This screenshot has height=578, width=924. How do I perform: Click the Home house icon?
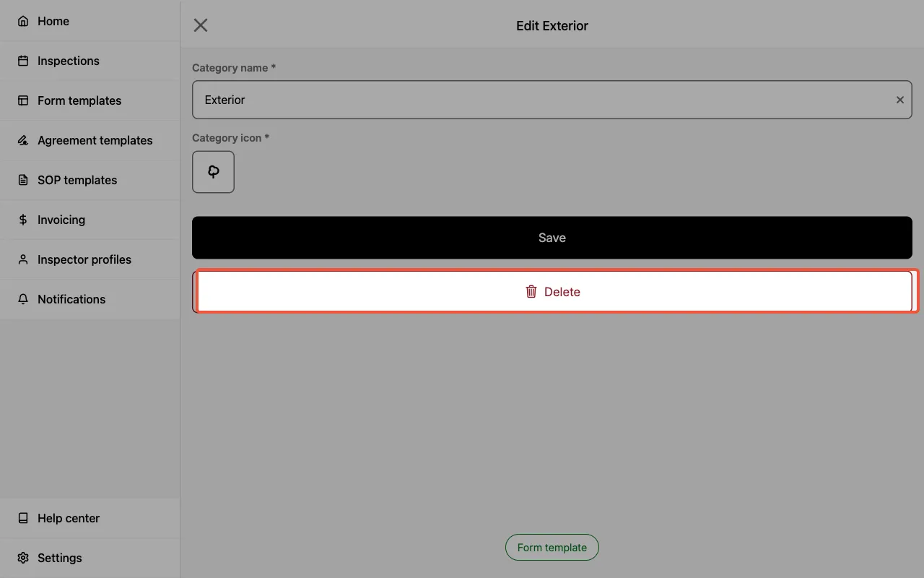point(22,21)
